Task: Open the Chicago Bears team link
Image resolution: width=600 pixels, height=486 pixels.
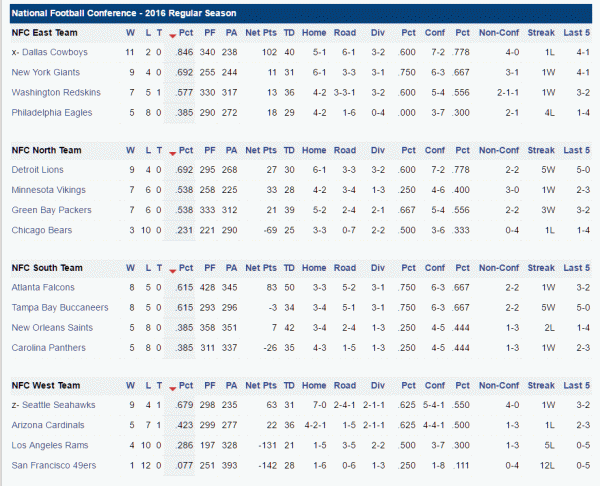Action: pos(42,230)
